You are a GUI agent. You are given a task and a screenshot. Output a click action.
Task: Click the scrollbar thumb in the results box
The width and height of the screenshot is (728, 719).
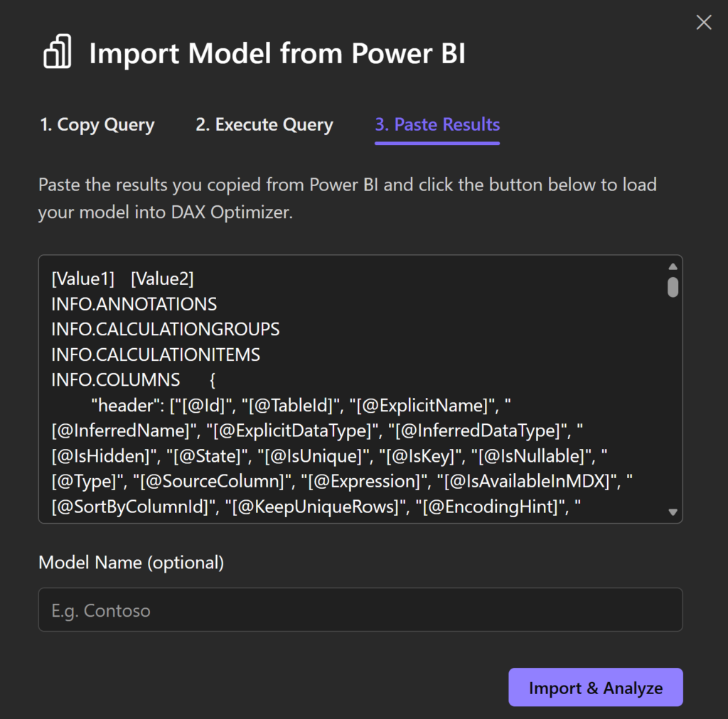(673, 287)
